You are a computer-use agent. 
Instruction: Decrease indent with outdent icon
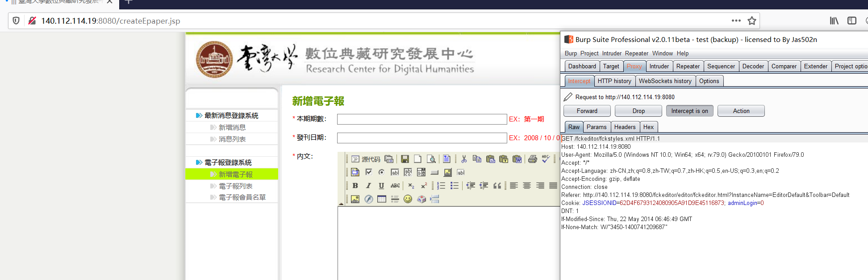click(x=471, y=186)
